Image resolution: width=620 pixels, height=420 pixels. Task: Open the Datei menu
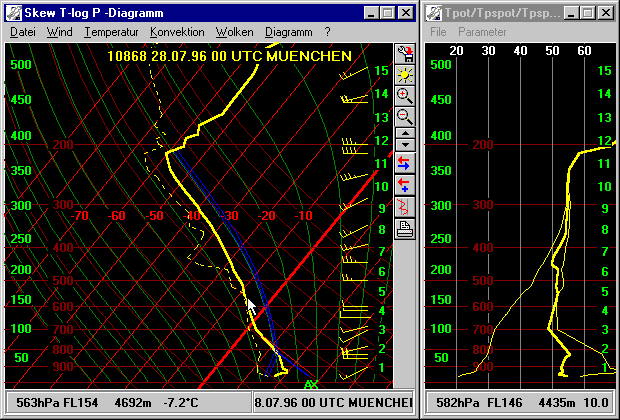pos(23,32)
